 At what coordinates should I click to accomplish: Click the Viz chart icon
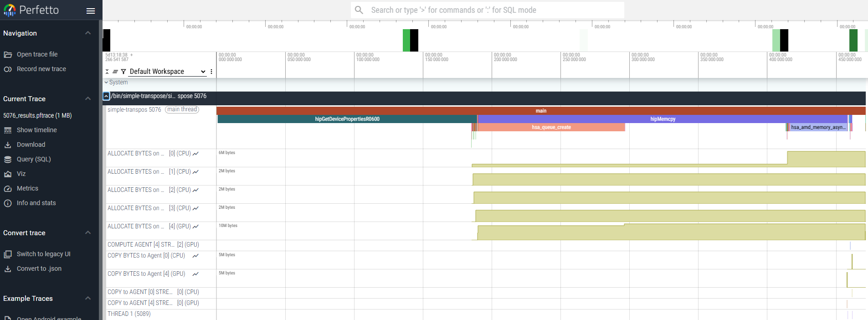pos(8,174)
